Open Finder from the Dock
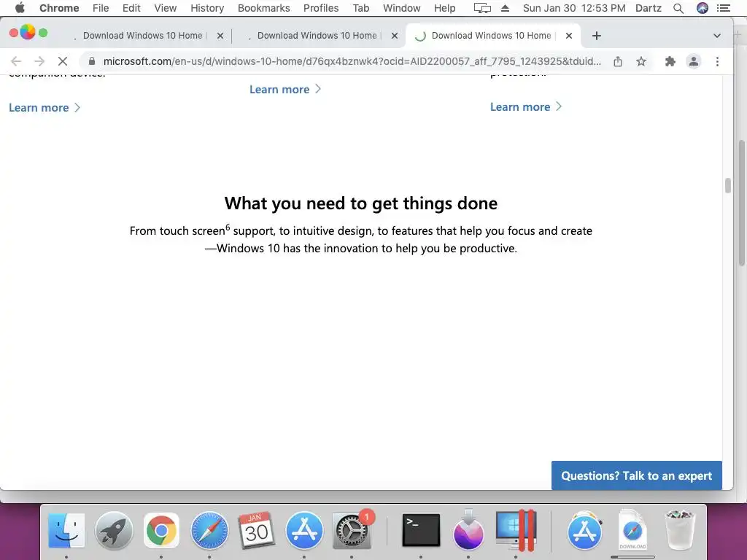 (x=66, y=530)
